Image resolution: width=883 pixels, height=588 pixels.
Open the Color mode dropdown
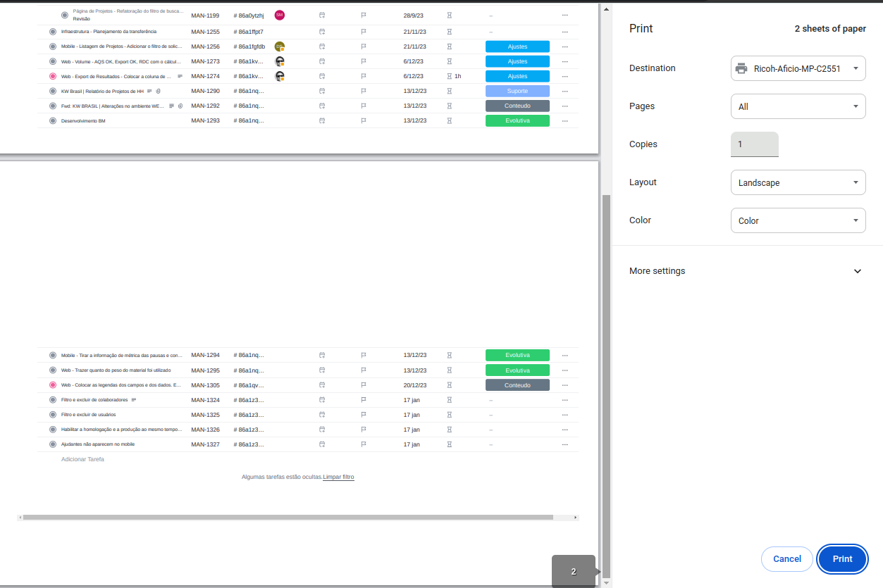(798, 220)
